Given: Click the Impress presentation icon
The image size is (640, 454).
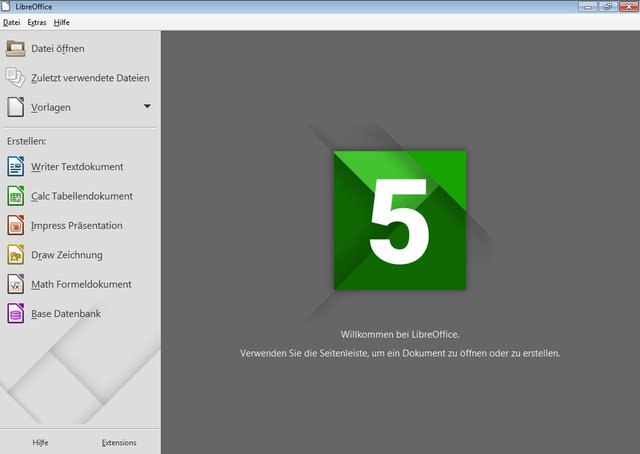Looking at the screenshot, I should (16, 225).
